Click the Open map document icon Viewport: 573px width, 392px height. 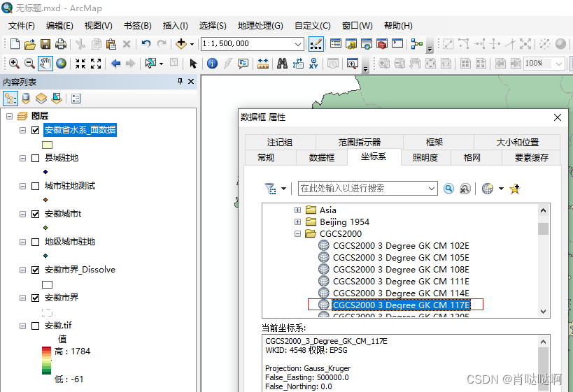30,44
